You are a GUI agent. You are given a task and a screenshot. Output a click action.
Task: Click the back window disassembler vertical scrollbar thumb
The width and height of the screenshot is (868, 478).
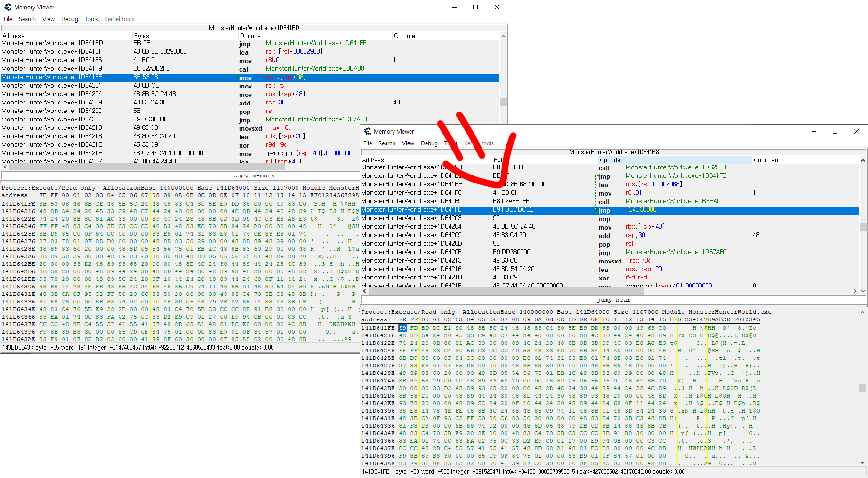(503, 102)
